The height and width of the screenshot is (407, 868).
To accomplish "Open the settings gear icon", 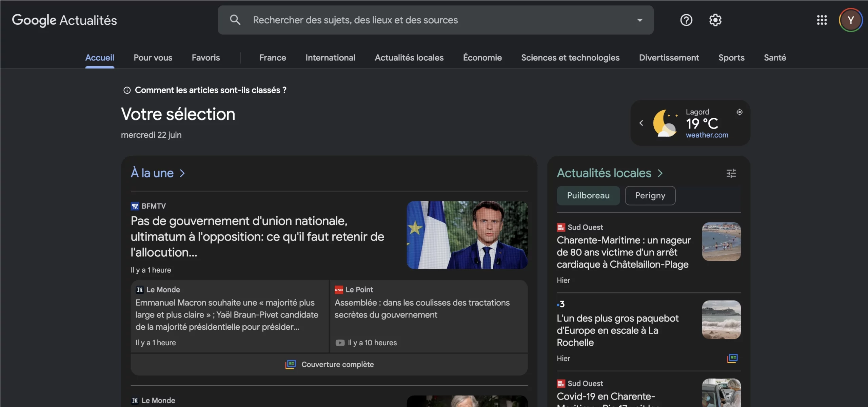I will (715, 20).
